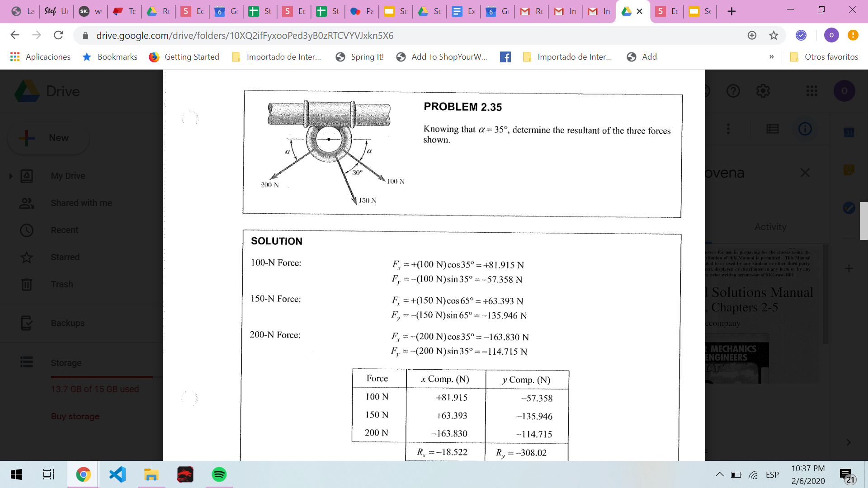Open the Starred items section

[x=65, y=257]
